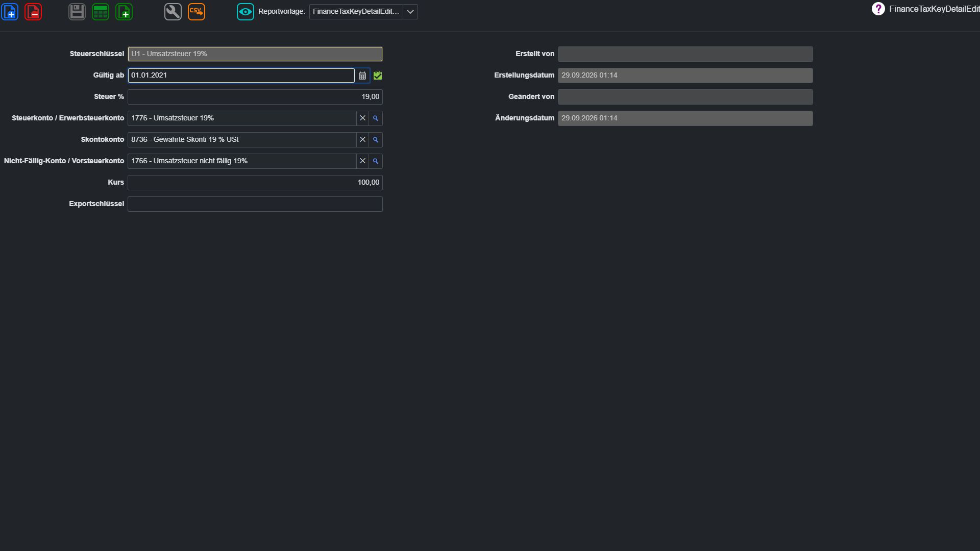Open Skontokonto account search
This screenshot has width=980, height=551.
(x=376, y=140)
